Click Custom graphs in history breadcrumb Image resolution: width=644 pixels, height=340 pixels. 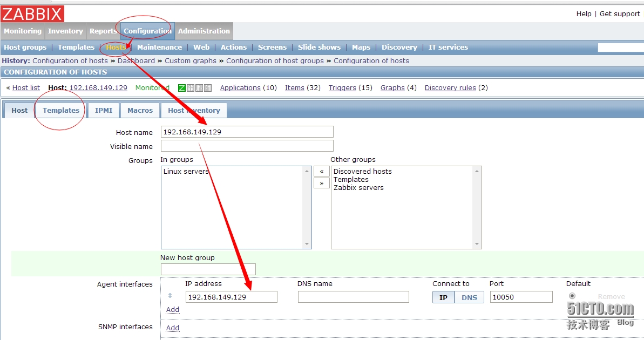190,61
